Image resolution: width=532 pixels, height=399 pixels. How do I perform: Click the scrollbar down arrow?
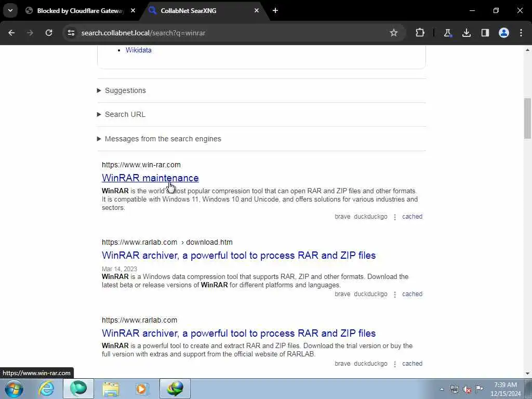click(x=527, y=374)
